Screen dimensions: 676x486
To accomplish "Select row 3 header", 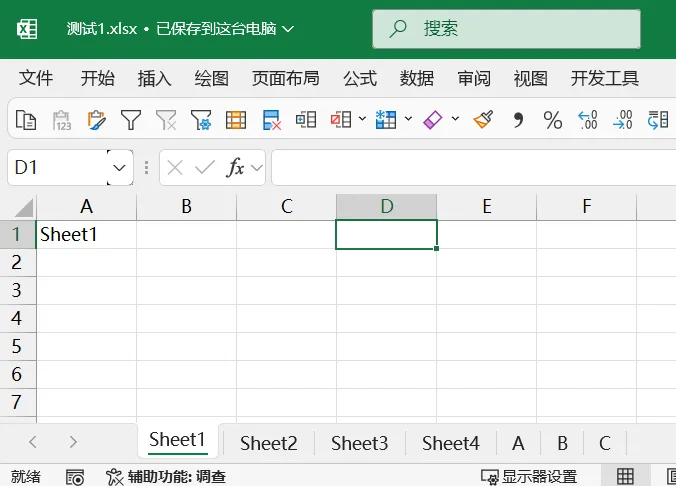I will point(18,290).
